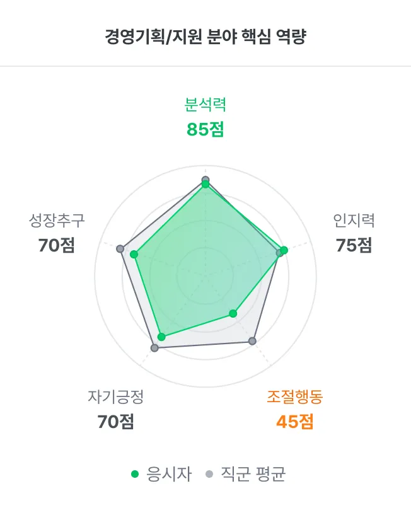The height and width of the screenshot is (532, 411).
Task: Click the 85점 score value
Action: [x=205, y=129]
